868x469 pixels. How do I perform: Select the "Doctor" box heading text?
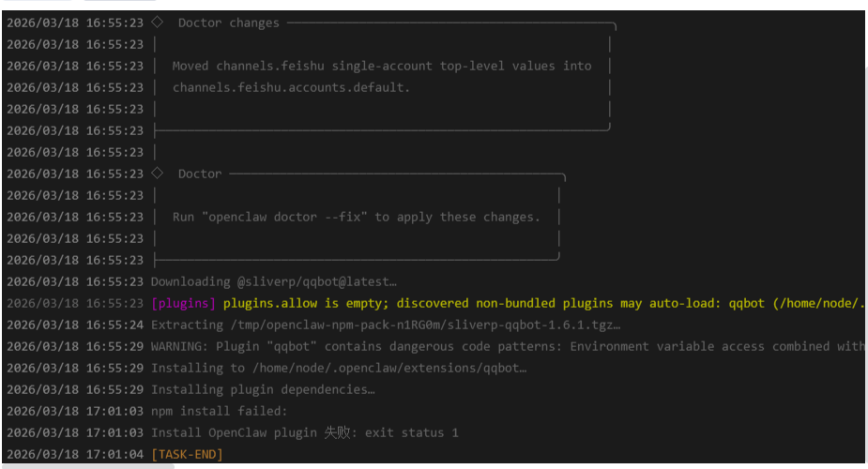coord(200,174)
